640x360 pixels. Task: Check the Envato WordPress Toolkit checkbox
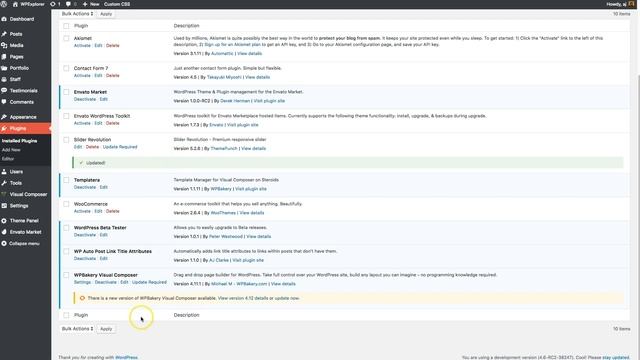pos(66,116)
